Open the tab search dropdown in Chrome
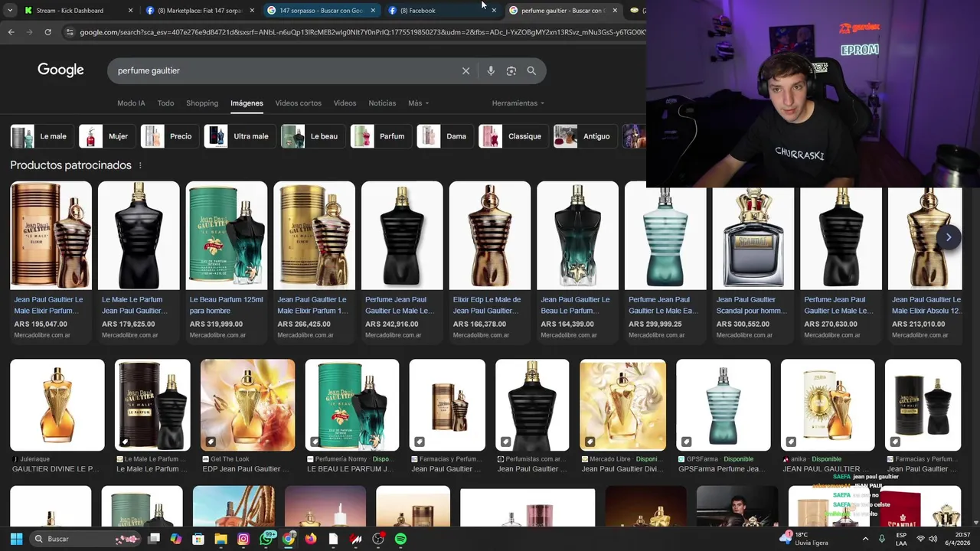Viewport: 980px width, 551px height. (9, 11)
